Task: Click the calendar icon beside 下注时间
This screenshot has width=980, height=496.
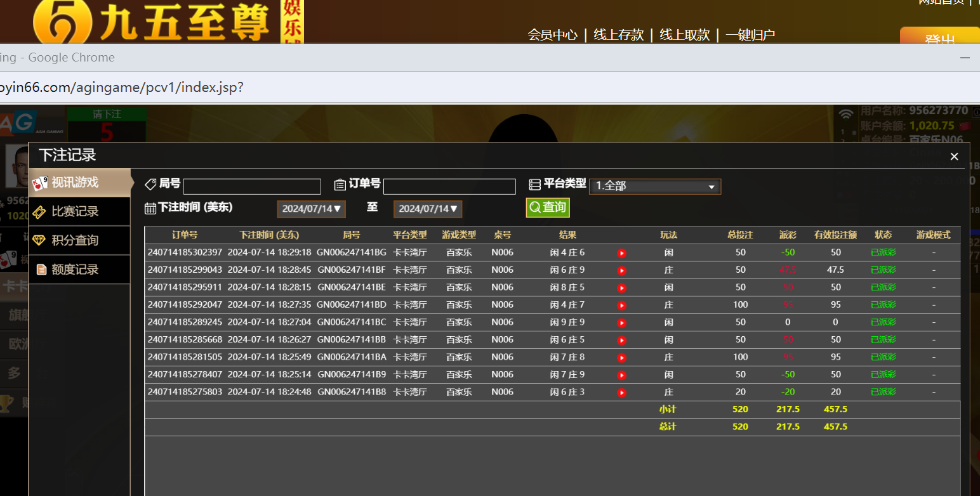Action: 150,208
